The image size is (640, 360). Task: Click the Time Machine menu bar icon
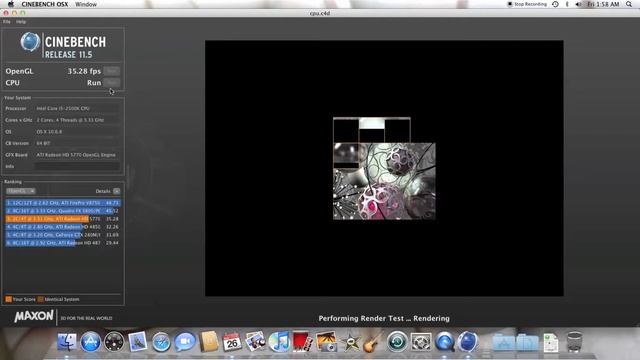pos(556,4)
